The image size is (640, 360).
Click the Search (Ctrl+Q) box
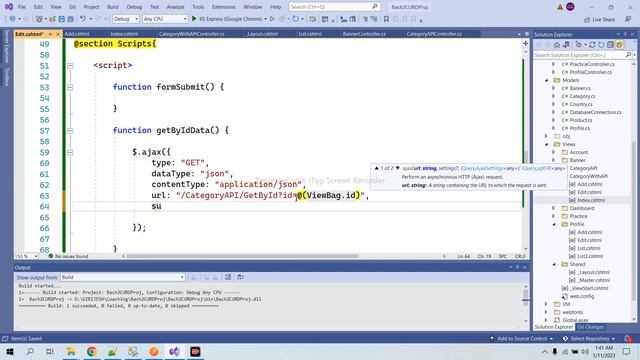[x=334, y=7]
